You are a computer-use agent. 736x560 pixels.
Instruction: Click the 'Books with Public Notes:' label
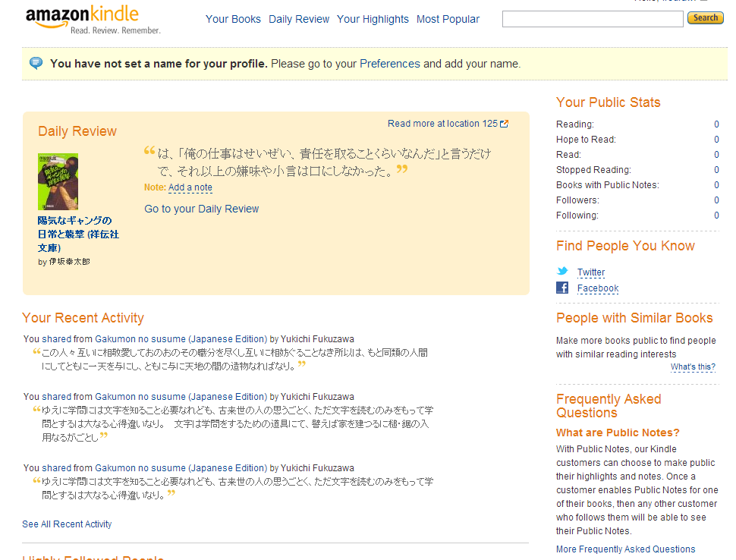(x=607, y=185)
